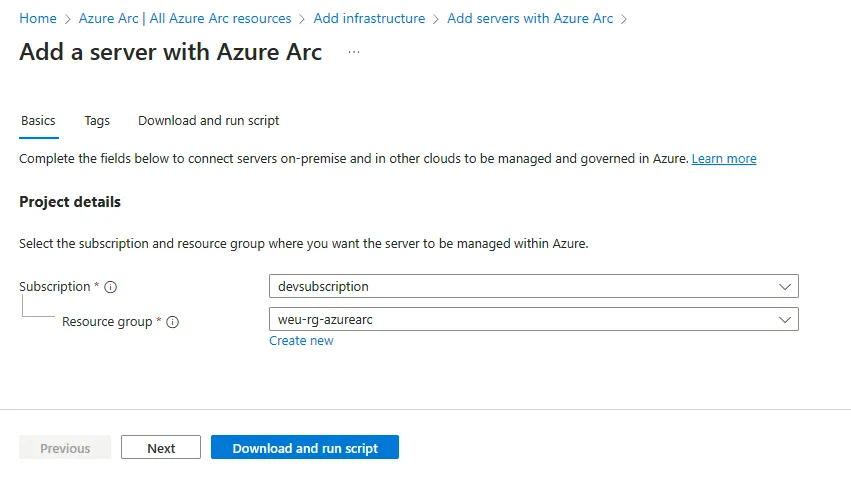Click the Next button

tap(161, 448)
